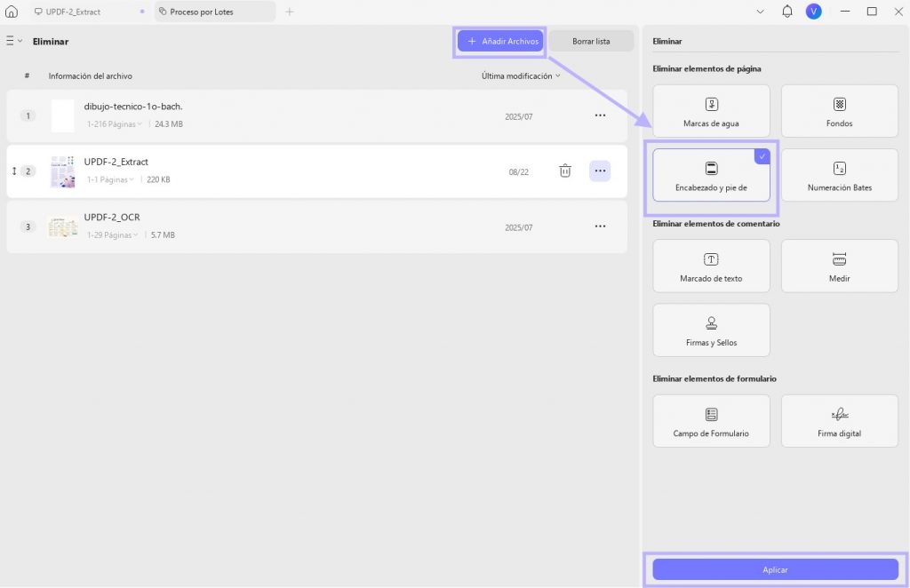Select Marcado de texto comment removal
The height and width of the screenshot is (588, 910).
[x=711, y=266]
